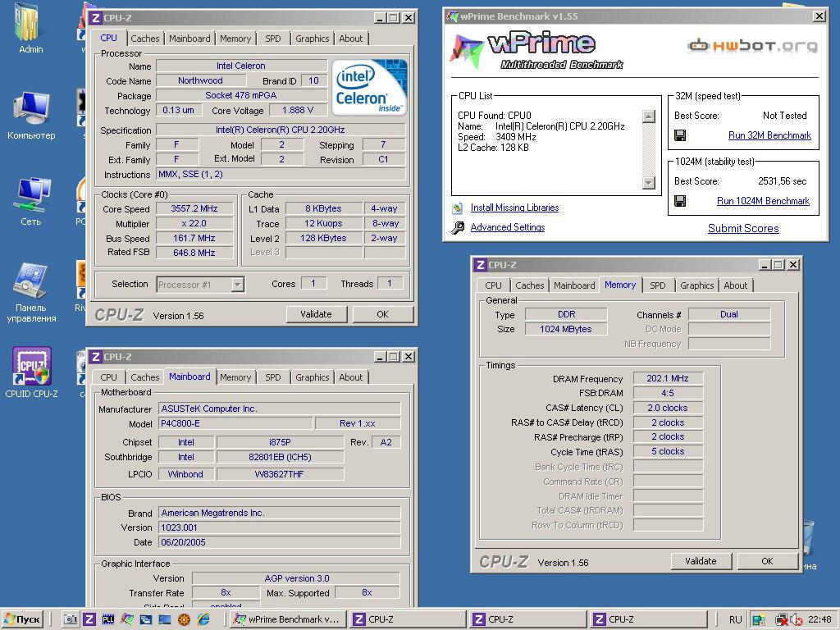The image size is (840, 630).
Task: Click the wPrime title bar icon
Action: point(453,16)
